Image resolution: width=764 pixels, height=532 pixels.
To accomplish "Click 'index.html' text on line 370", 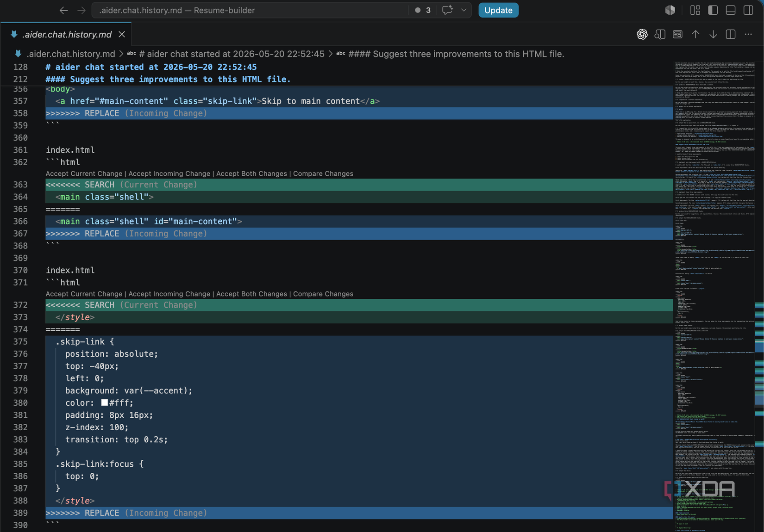I will pos(70,270).
